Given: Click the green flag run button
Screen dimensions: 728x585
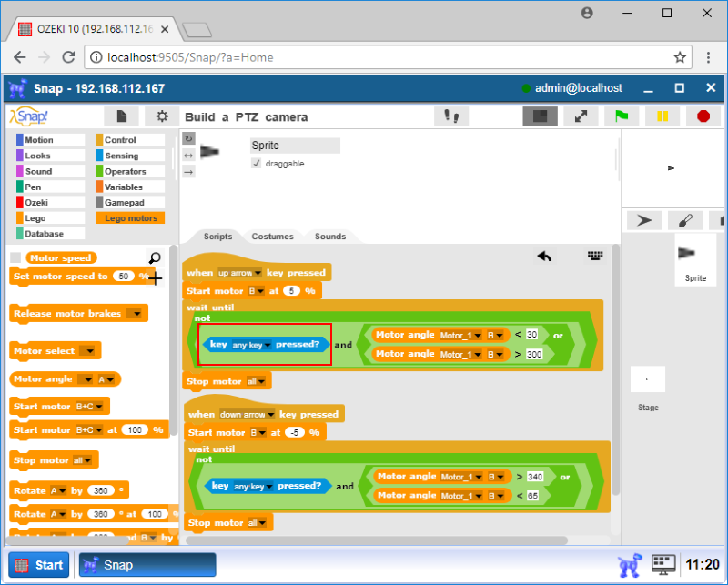Looking at the screenshot, I should click(x=622, y=116).
